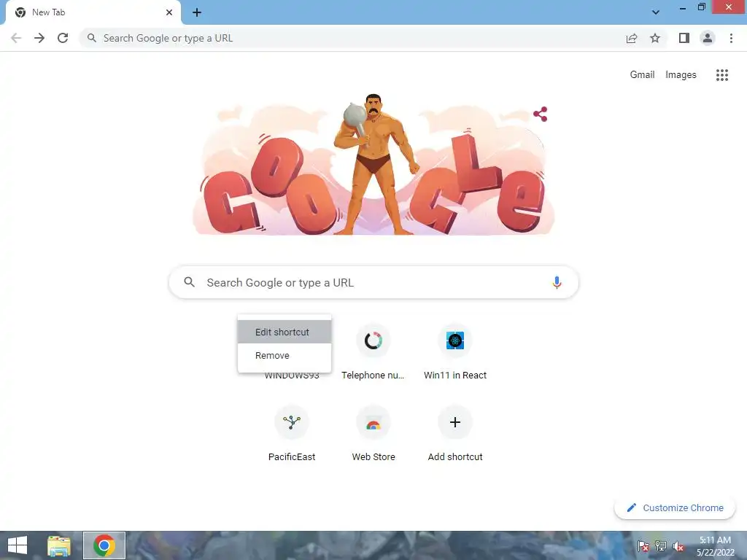Viewport: 747px width, 560px height.
Task: Open File Explorer from the taskbar
Action: pyautogui.click(x=59, y=545)
